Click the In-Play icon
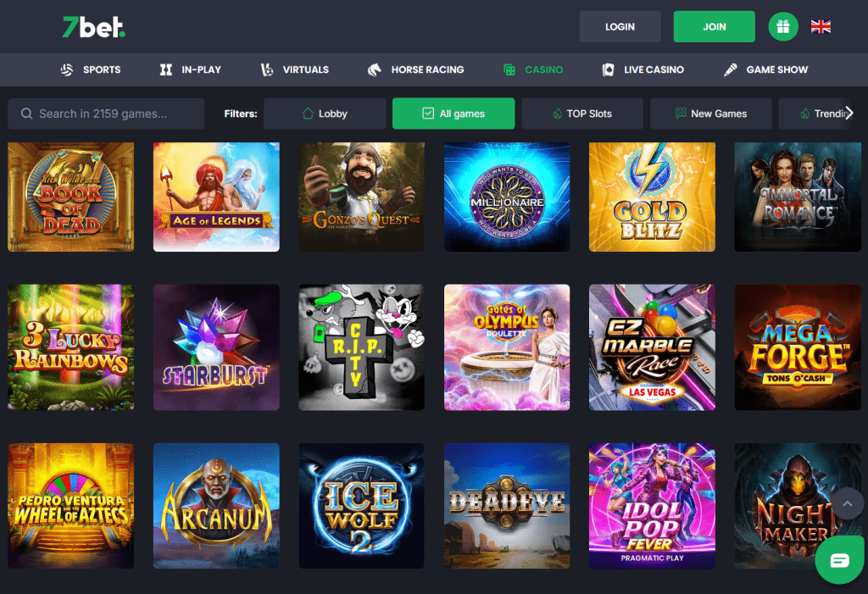Screen dimensions: 868x594 pyautogui.click(x=165, y=69)
